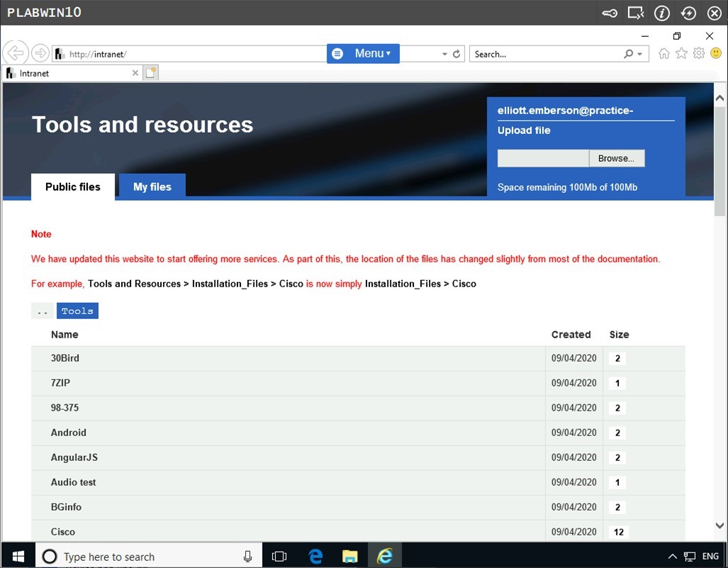Click the Browse button under Upload file
This screenshot has height=568, width=728.
point(616,157)
